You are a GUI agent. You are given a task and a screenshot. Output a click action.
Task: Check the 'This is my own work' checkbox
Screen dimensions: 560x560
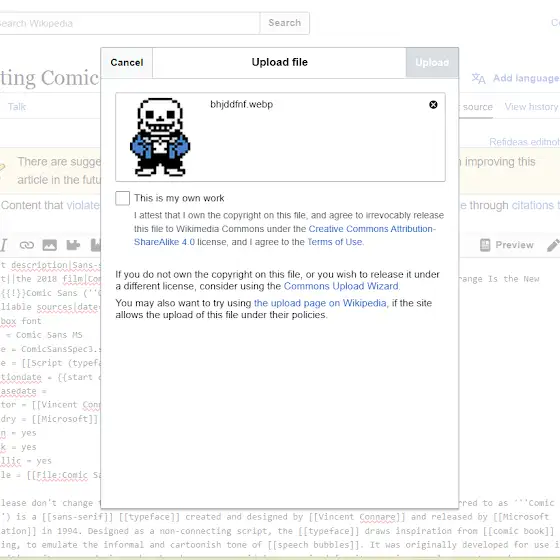tap(122, 198)
